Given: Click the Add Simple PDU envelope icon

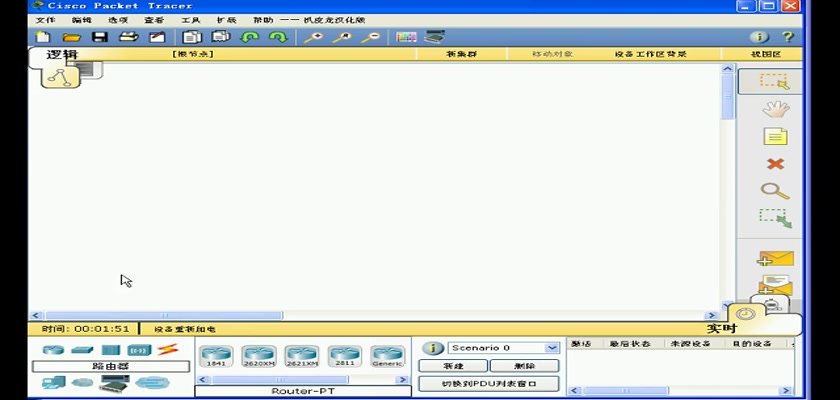Looking at the screenshot, I should point(774,258).
